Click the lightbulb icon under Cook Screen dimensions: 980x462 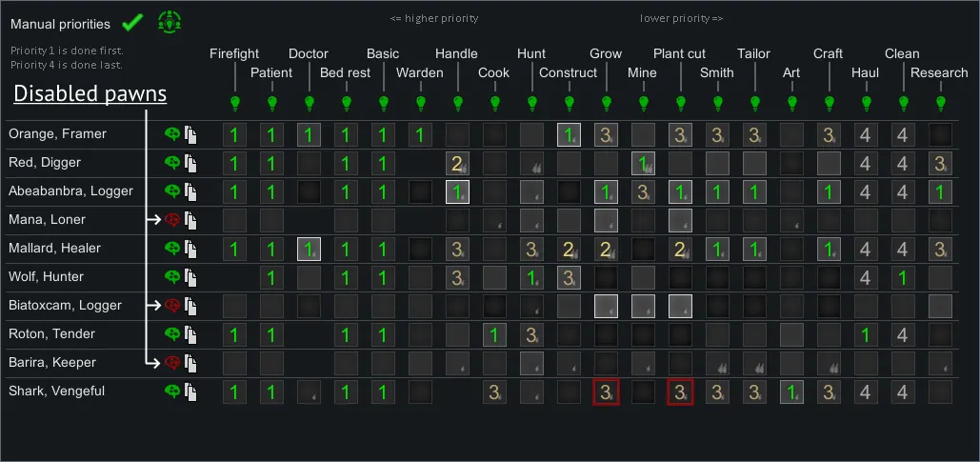[x=494, y=102]
